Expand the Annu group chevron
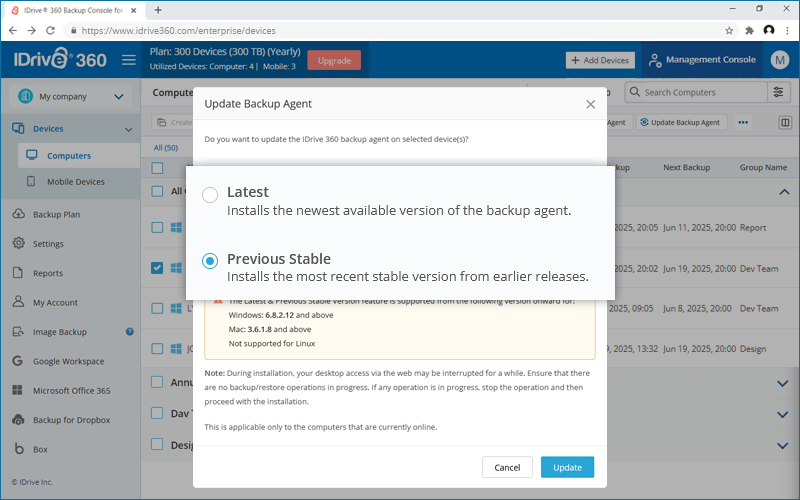 (x=783, y=383)
